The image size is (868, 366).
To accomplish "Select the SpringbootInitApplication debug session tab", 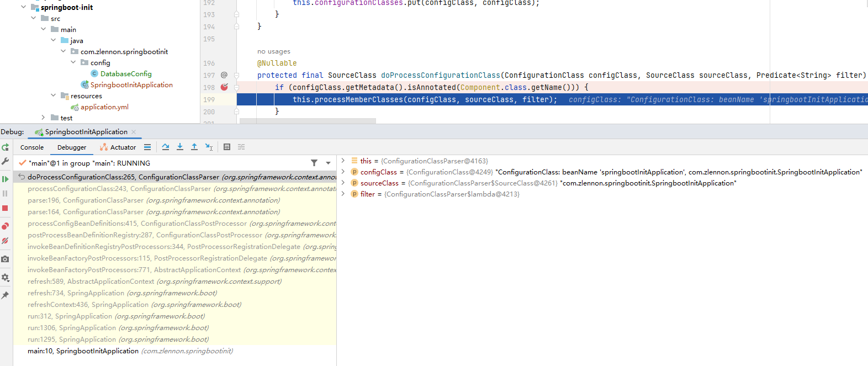I will click(86, 132).
